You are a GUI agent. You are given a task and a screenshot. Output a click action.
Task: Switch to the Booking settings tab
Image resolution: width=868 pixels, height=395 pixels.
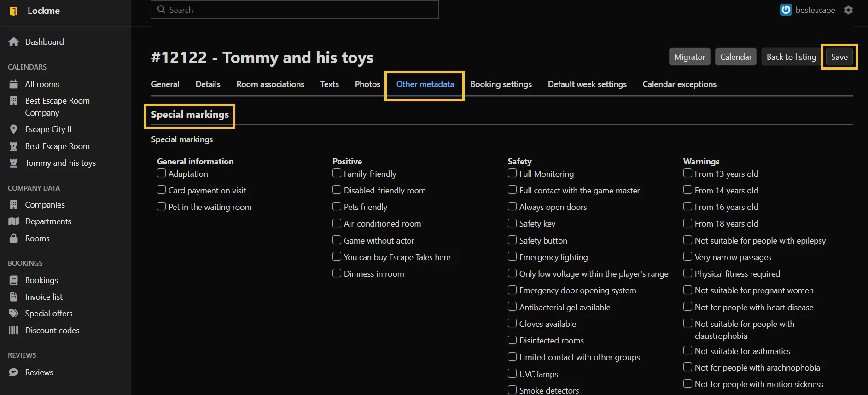pyautogui.click(x=501, y=84)
